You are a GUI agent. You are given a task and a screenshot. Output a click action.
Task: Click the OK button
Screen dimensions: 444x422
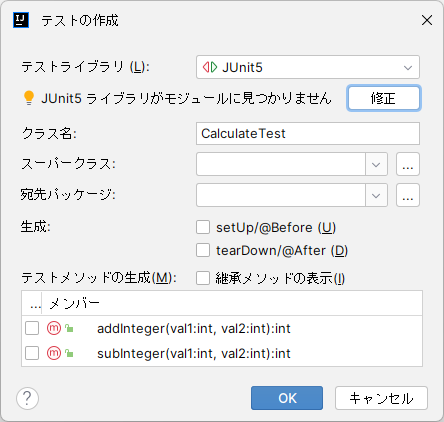pos(287,398)
